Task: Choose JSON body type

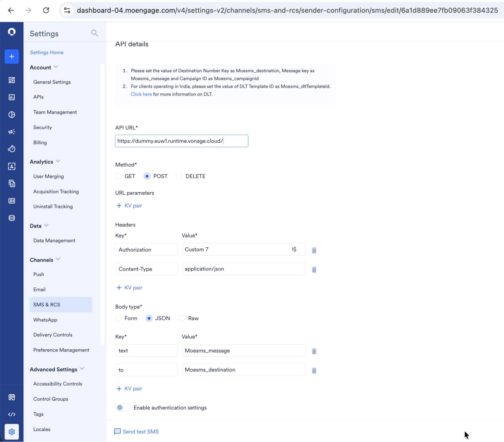Action: (149, 318)
